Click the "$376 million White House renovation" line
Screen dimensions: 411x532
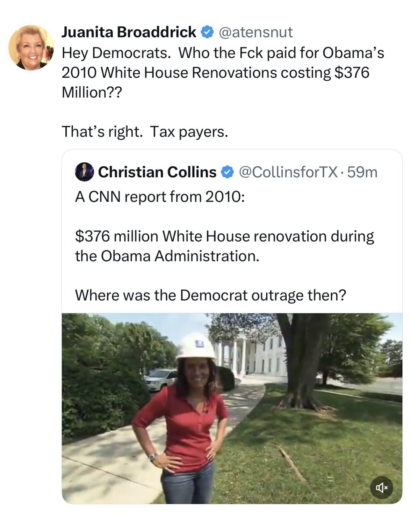(x=224, y=236)
